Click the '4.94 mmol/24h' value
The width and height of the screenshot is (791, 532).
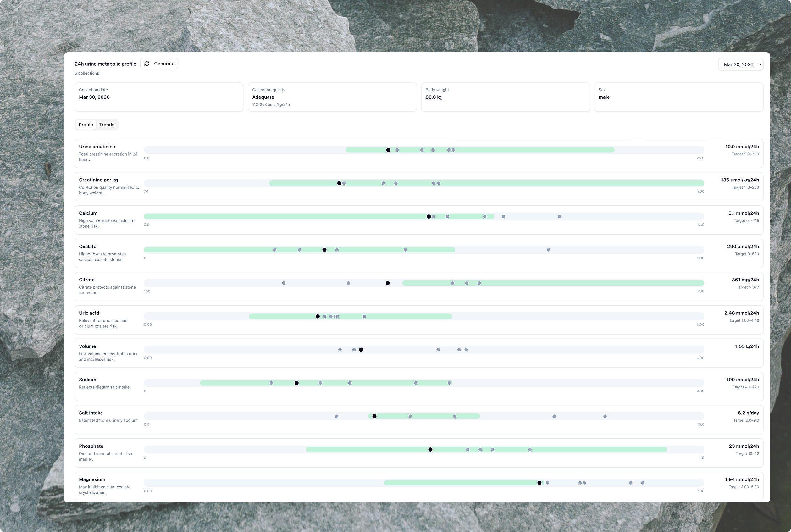pyautogui.click(x=741, y=479)
